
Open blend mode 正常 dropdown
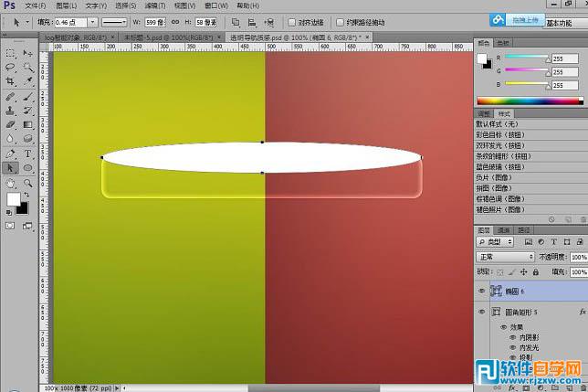(x=505, y=257)
